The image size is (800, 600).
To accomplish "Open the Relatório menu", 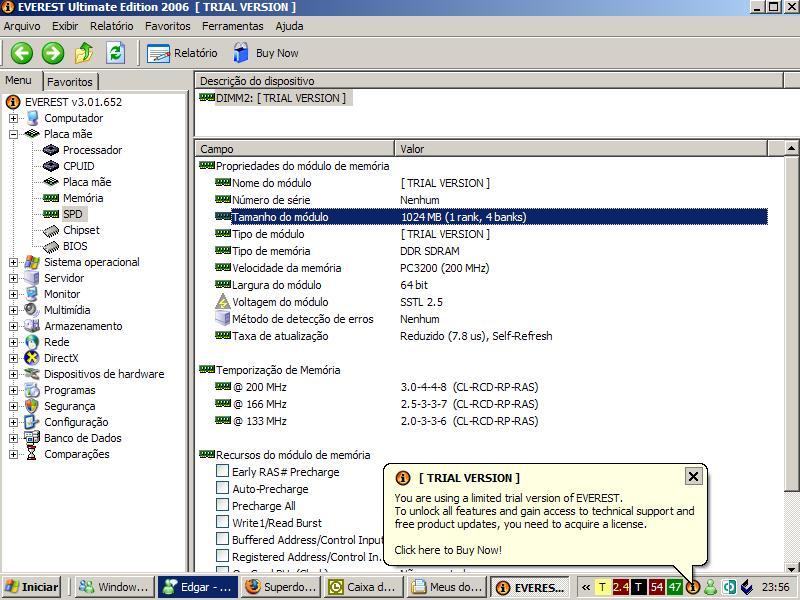I will point(111,26).
